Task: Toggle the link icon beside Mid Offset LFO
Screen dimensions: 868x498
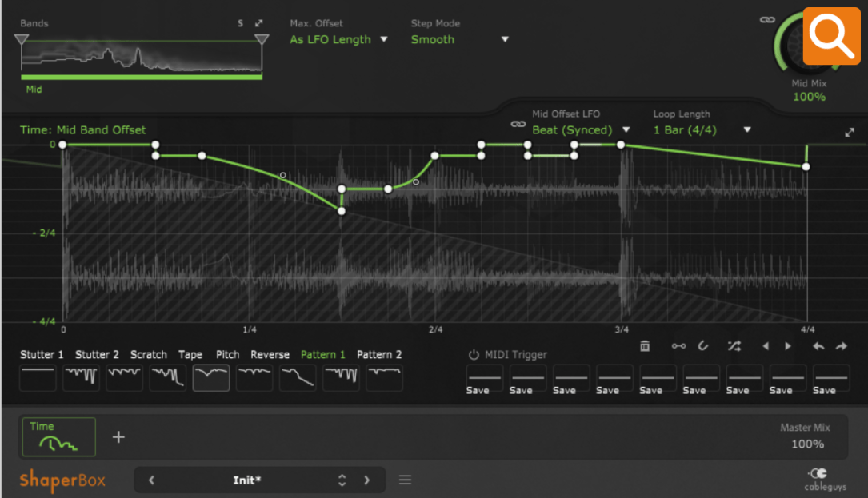Action: click(518, 125)
